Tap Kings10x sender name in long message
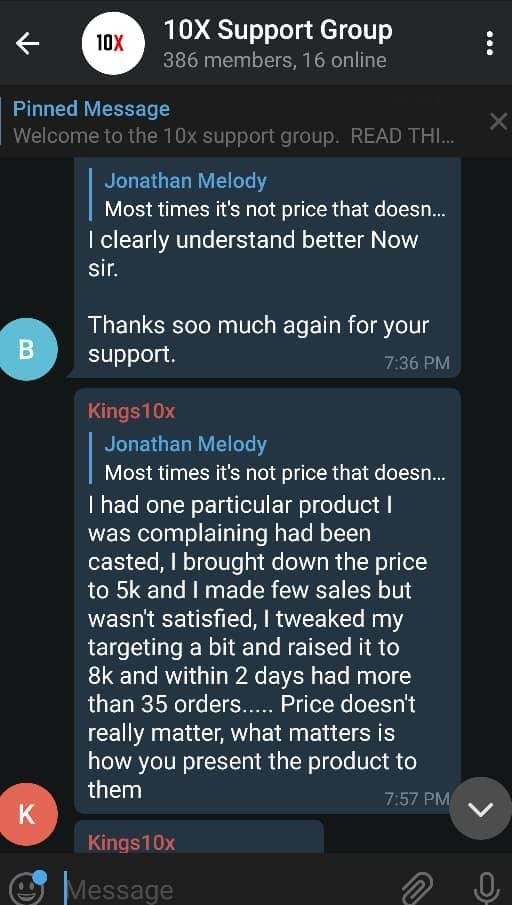512x905 pixels. click(131, 412)
